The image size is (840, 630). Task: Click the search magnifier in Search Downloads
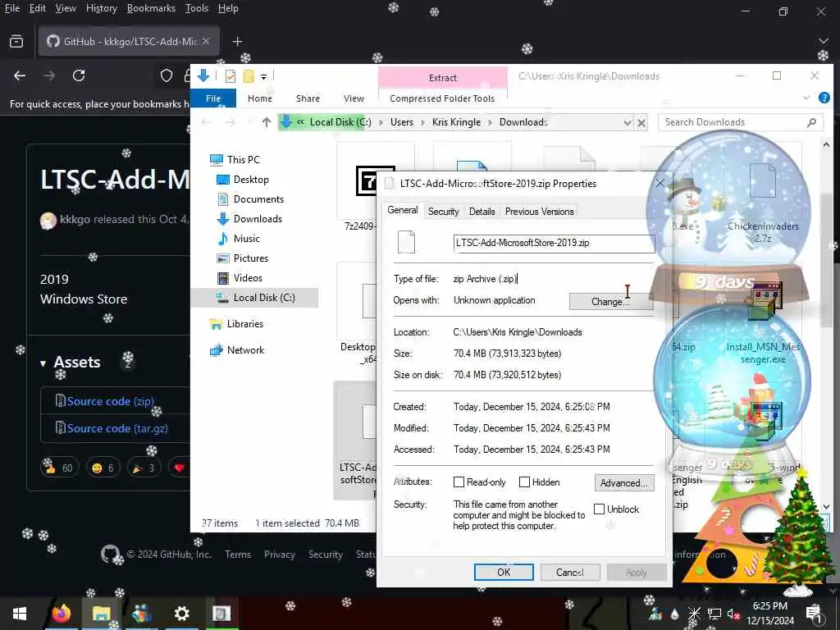pos(811,122)
